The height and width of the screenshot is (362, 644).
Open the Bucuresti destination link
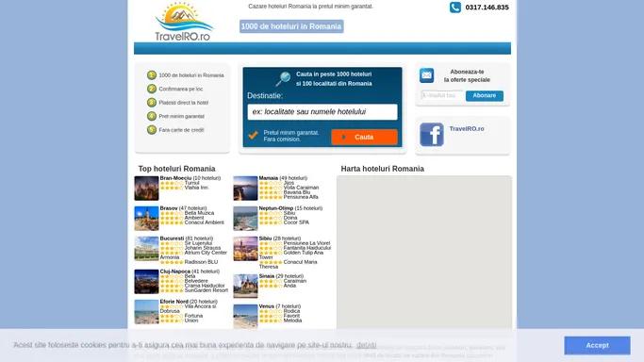click(x=173, y=239)
